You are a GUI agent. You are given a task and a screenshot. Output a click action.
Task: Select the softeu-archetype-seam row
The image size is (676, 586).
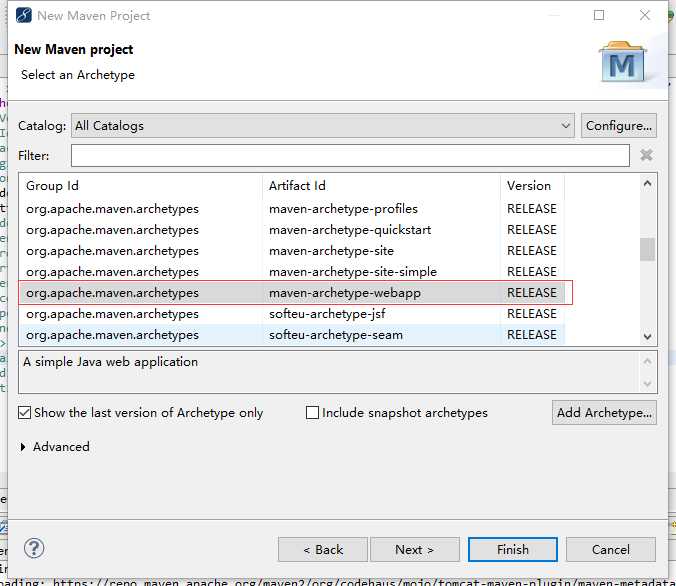click(292, 335)
